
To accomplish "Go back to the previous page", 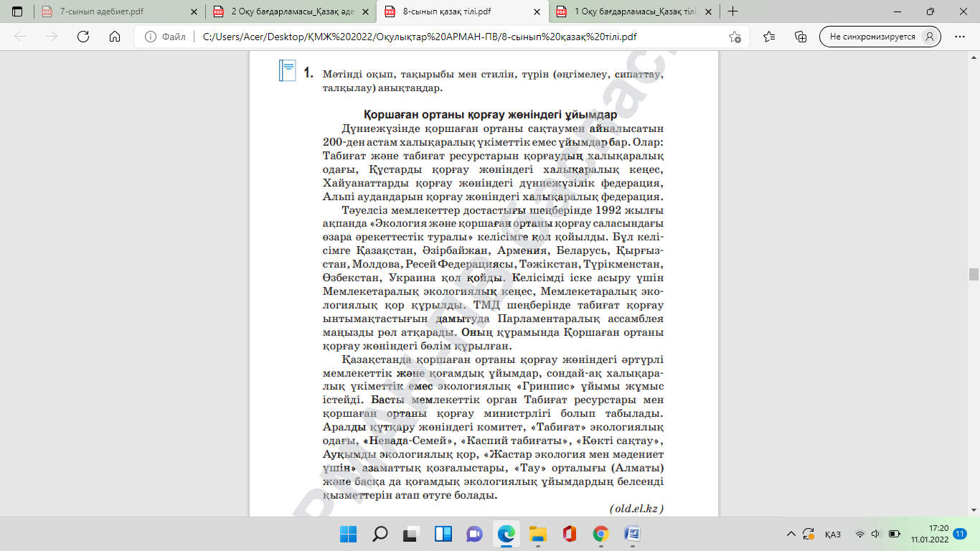I will [20, 37].
